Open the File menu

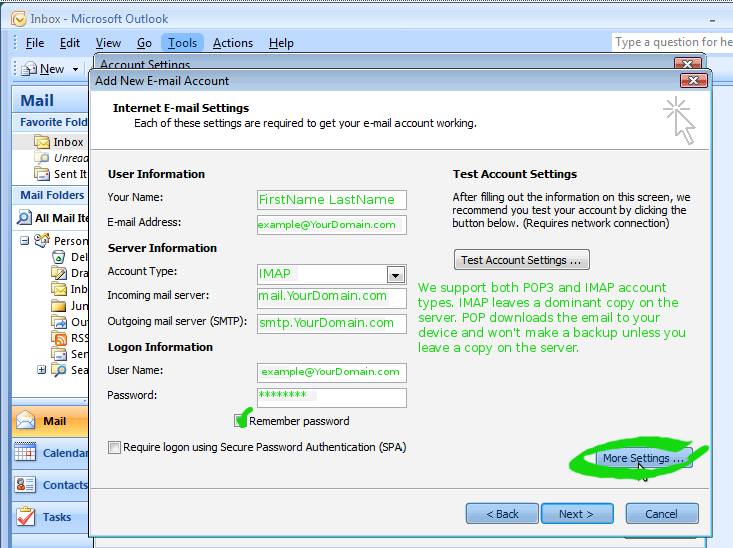point(35,43)
